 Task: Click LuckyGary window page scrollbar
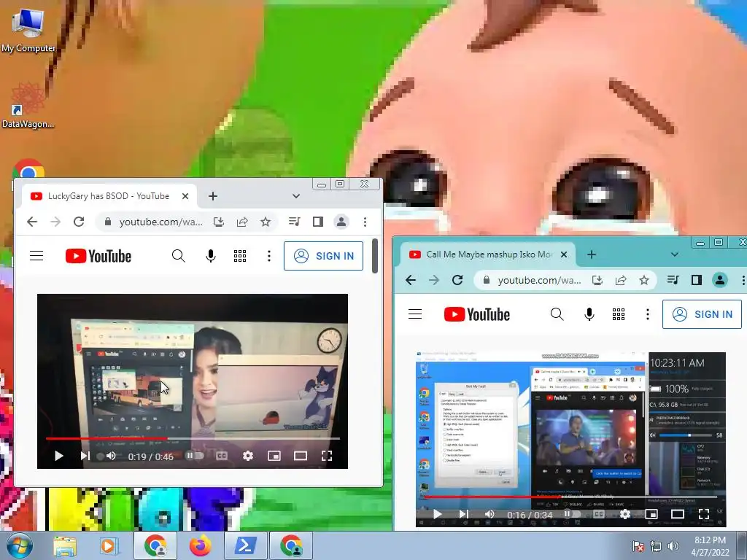click(375, 256)
